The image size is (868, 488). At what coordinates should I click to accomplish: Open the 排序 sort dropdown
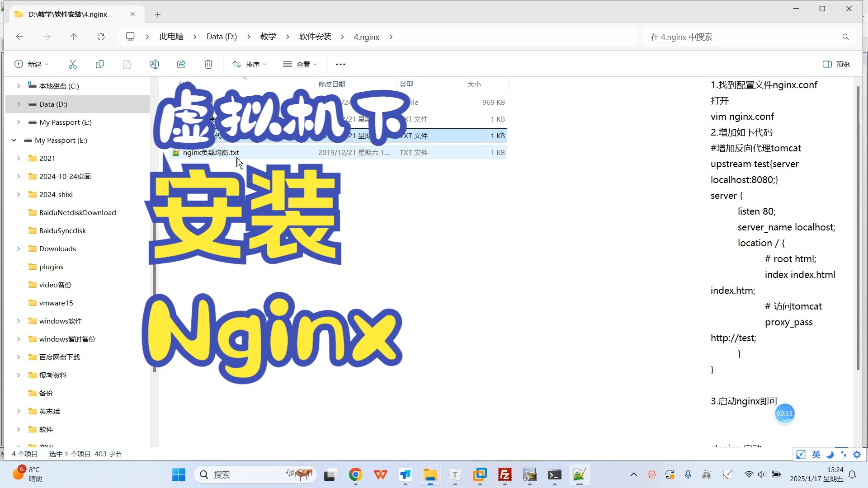pyautogui.click(x=249, y=64)
